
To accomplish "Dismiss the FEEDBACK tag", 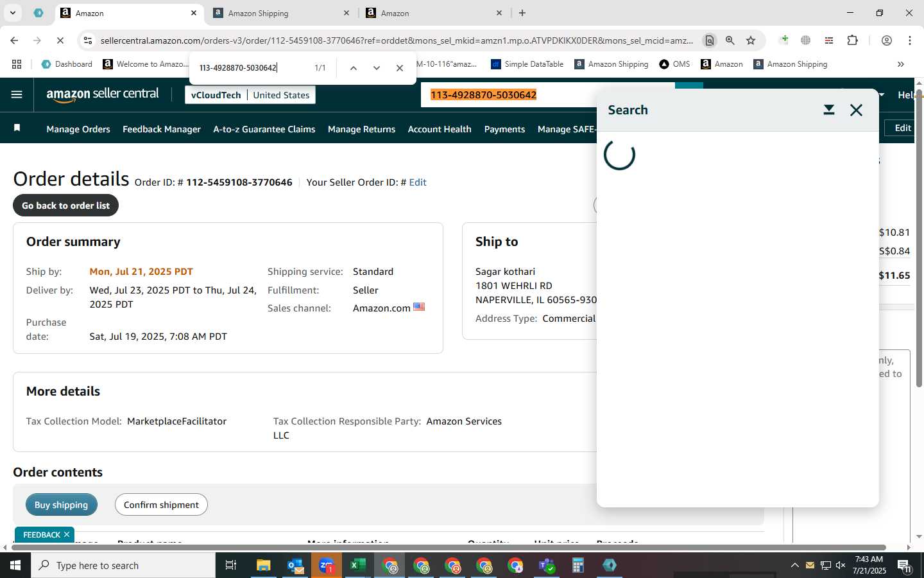I will pyautogui.click(x=67, y=534).
